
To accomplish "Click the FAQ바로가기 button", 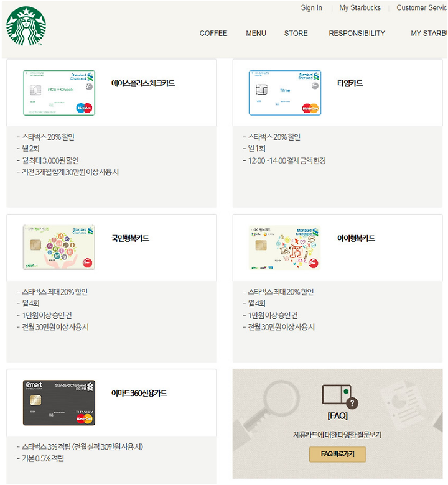I will tap(337, 454).
